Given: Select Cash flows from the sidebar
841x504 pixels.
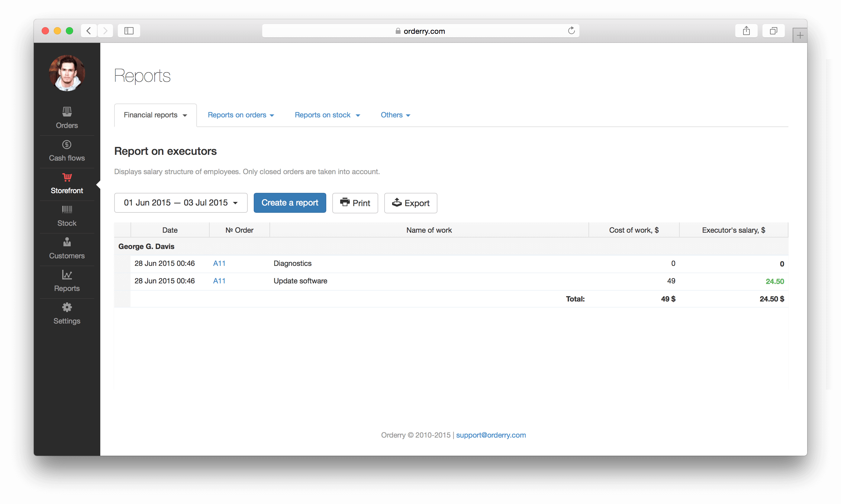Looking at the screenshot, I should point(67,151).
